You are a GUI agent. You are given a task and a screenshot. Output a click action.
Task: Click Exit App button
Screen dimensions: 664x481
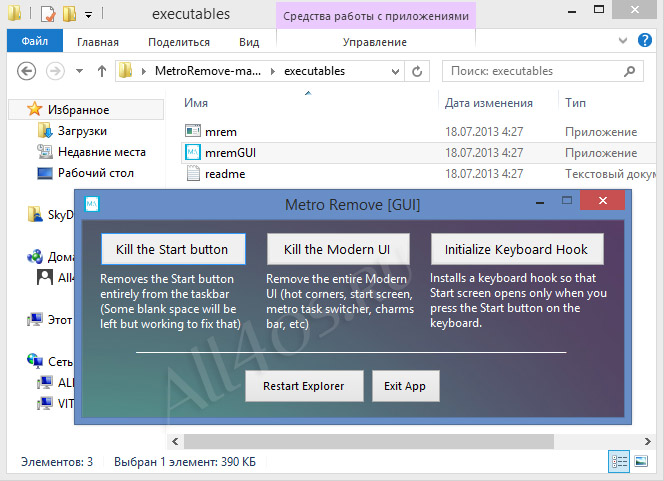click(x=406, y=386)
